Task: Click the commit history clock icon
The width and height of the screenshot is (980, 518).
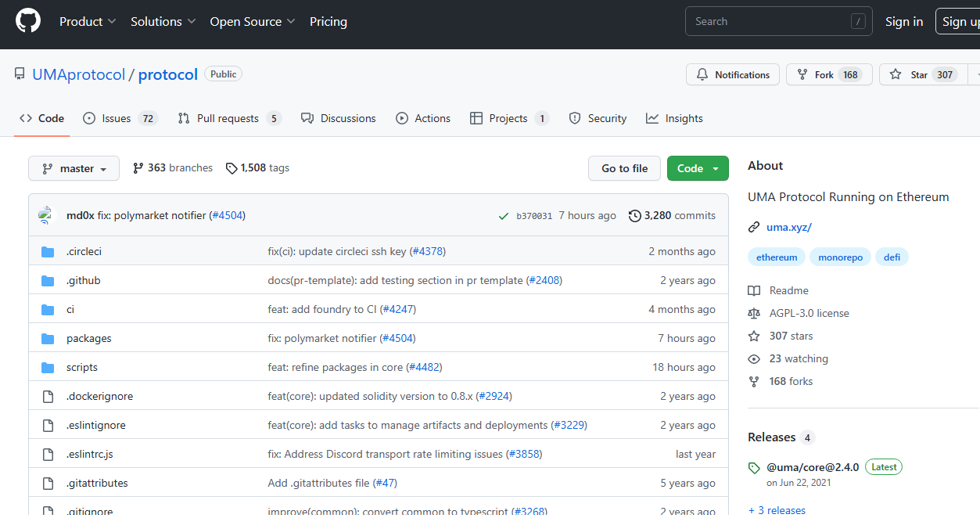Action: pos(634,216)
